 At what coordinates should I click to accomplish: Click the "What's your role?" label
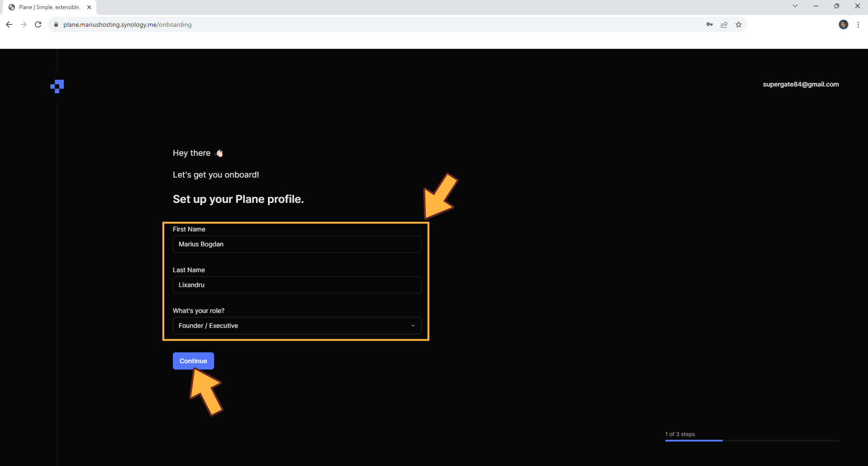(x=198, y=311)
